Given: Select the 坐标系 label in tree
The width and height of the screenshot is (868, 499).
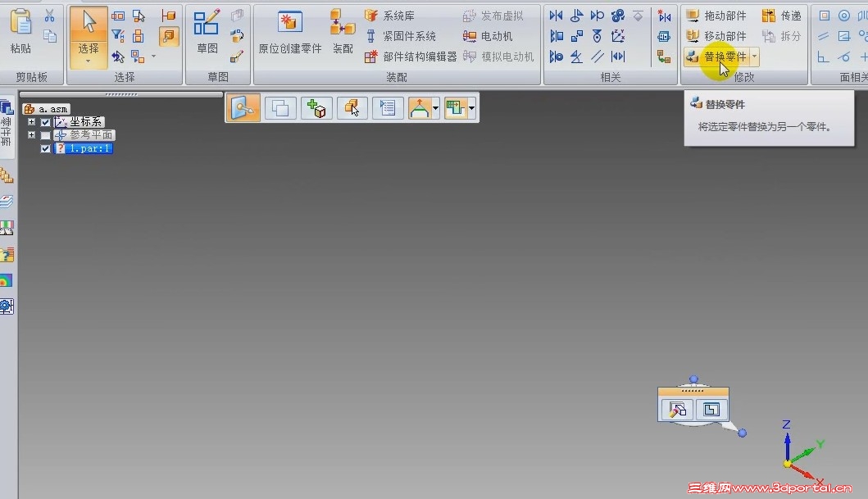Looking at the screenshot, I should (86, 122).
